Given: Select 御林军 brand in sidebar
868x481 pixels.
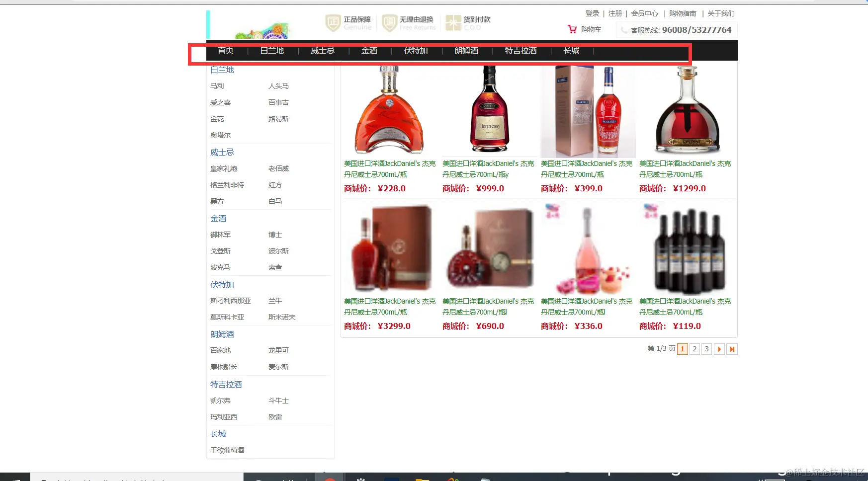Looking at the screenshot, I should click(220, 235).
